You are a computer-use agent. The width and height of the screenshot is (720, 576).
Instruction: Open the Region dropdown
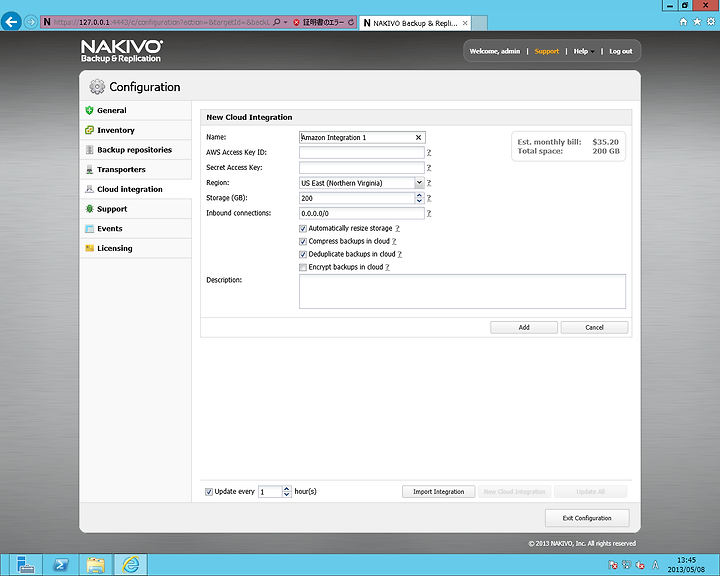[x=419, y=183]
